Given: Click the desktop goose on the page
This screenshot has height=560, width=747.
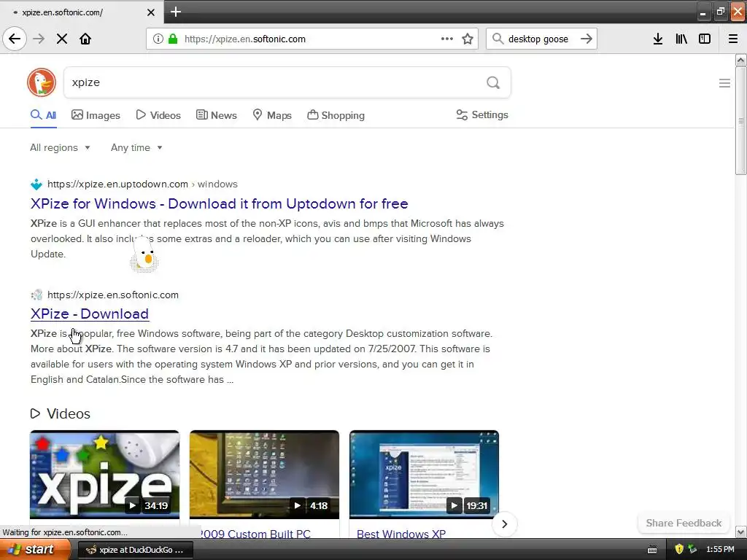Looking at the screenshot, I should pos(144,254).
